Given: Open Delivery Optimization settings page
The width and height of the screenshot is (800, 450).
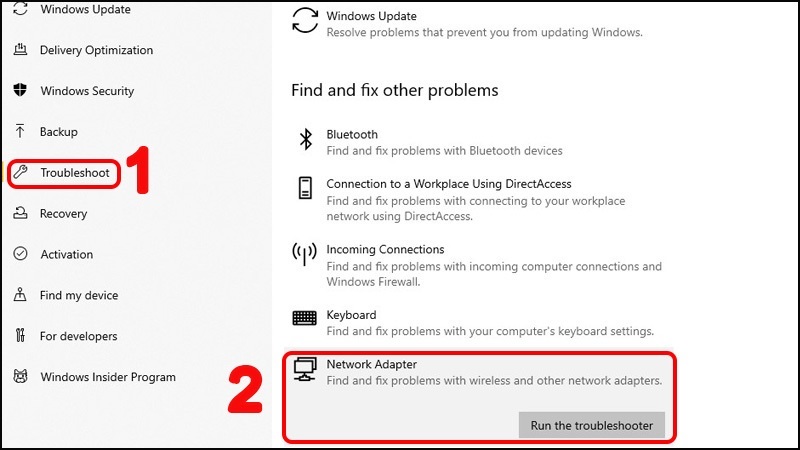Looking at the screenshot, I should click(x=96, y=50).
